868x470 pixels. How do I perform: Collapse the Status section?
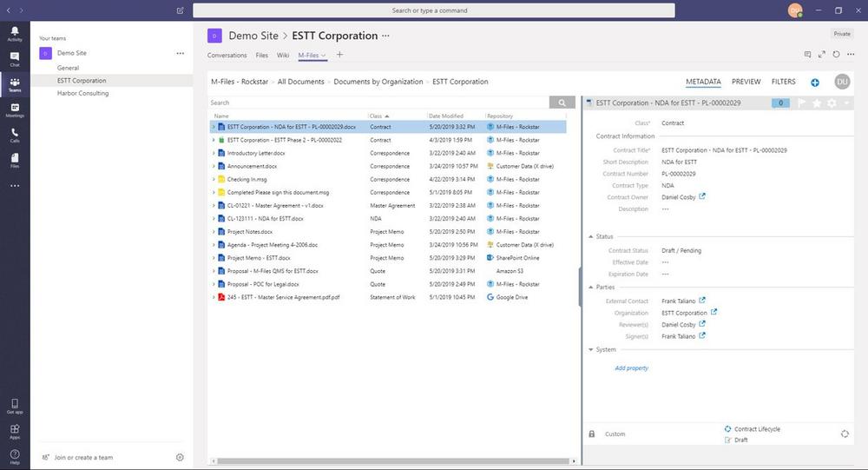tap(590, 236)
